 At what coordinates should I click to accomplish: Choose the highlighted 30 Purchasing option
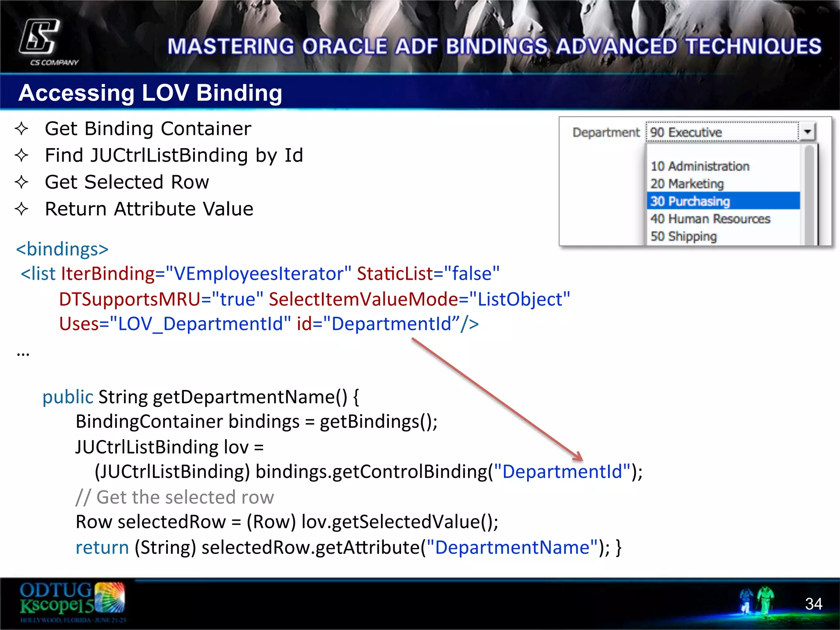point(724,201)
